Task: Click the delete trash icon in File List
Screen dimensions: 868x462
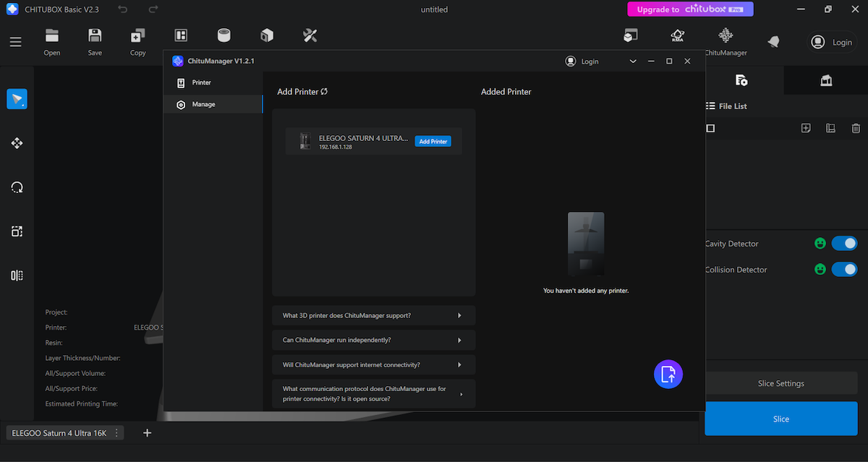Action: pyautogui.click(x=856, y=128)
